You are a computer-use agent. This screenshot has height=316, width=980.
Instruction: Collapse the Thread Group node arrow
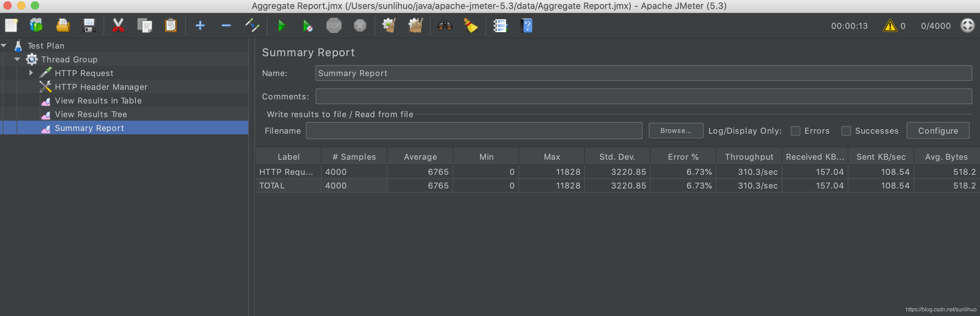17,59
